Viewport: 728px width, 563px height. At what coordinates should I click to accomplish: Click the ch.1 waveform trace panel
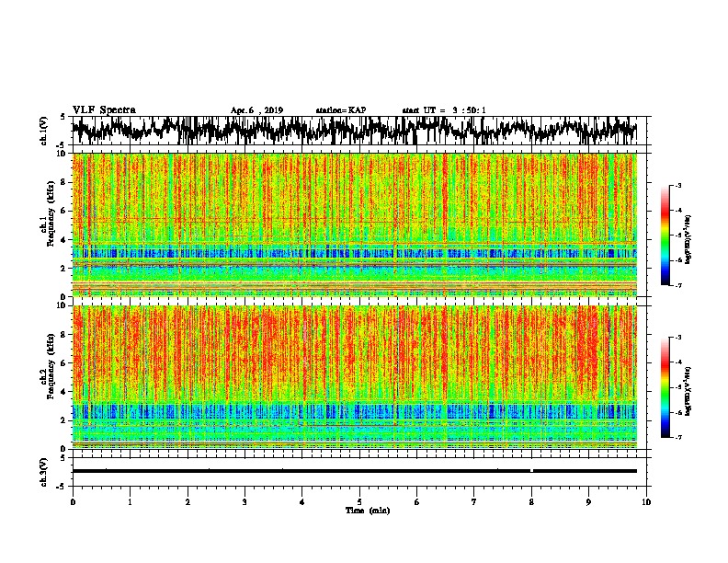[x=359, y=131]
